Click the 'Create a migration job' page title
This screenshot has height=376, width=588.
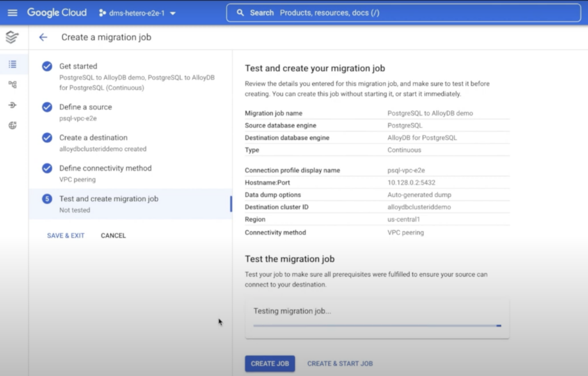pyautogui.click(x=106, y=37)
